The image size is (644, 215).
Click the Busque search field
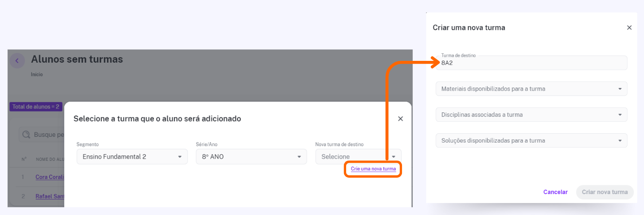click(x=42, y=135)
